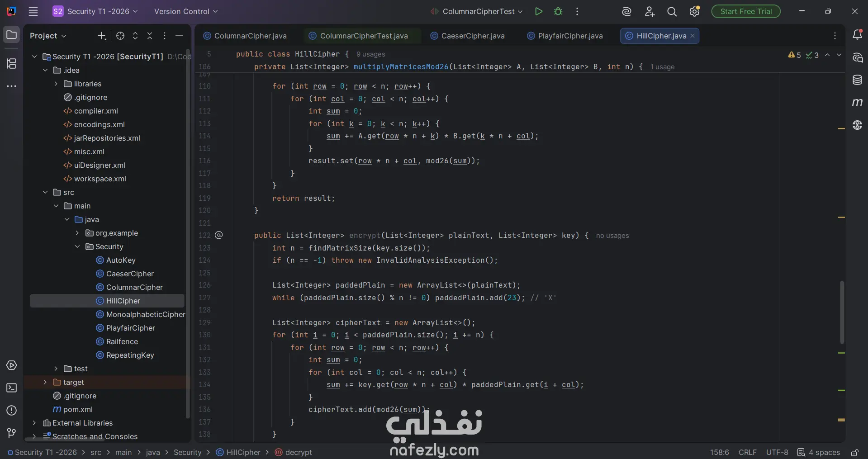Click the 158:6 caret position indicator
868x459 pixels.
(x=719, y=453)
